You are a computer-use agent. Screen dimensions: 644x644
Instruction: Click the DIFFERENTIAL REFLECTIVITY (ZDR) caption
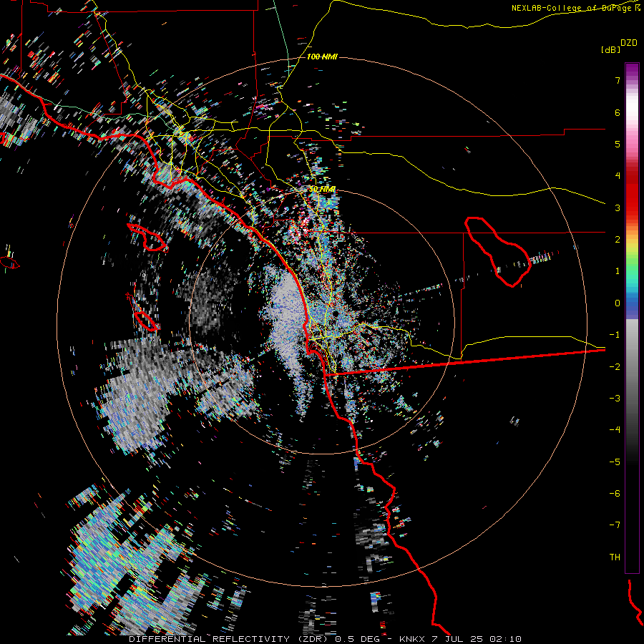(x=230, y=639)
